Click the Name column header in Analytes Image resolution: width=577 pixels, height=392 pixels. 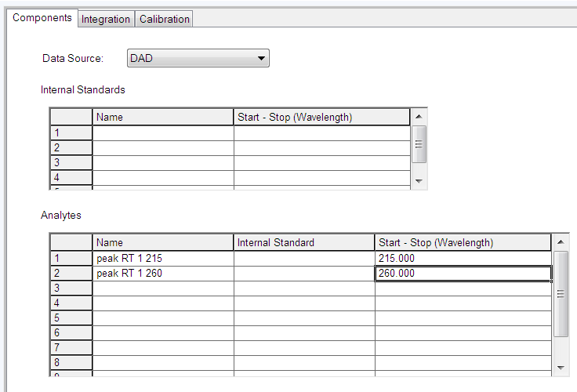pyautogui.click(x=163, y=242)
